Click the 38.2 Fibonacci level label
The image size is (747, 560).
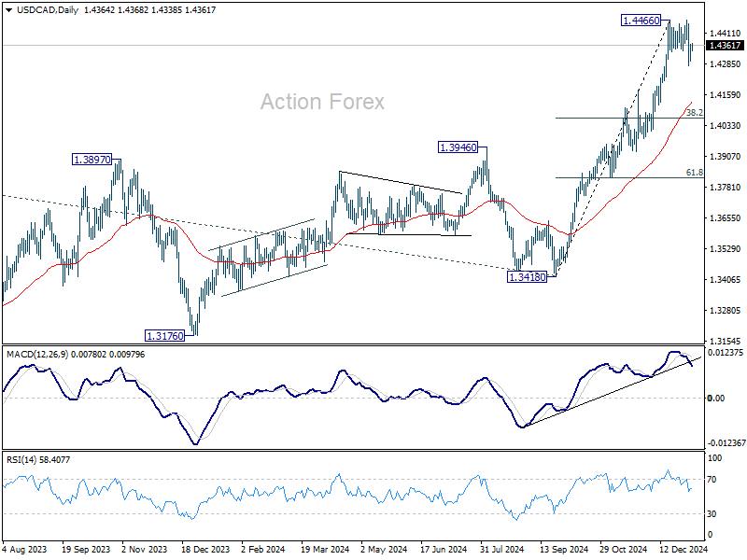tap(694, 113)
